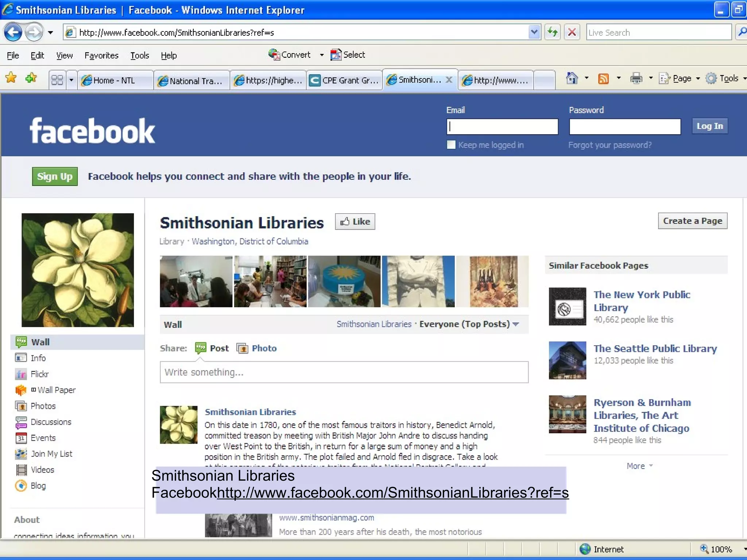The width and height of the screenshot is (747, 560).
Task: Click the browser Back arrow button
Action: click(x=13, y=32)
